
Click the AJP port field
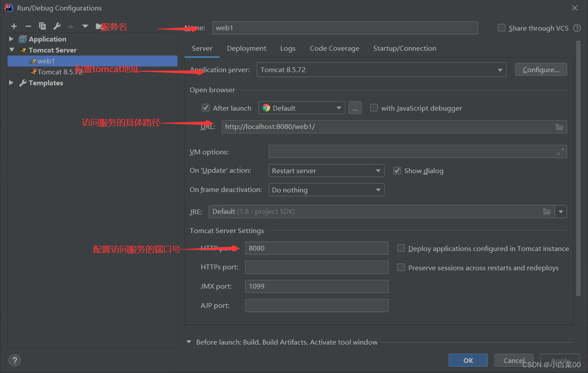[317, 305]
